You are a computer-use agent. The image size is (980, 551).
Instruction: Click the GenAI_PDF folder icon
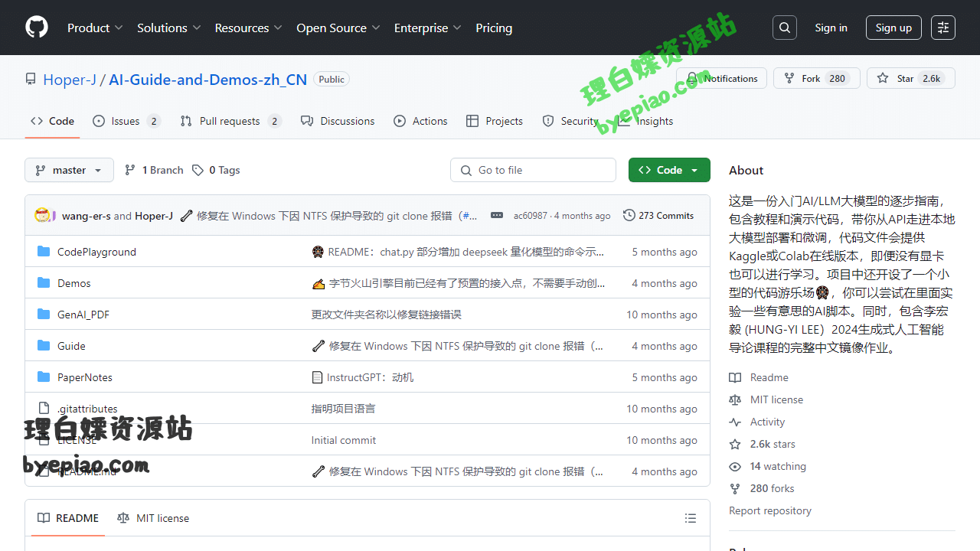(x=44, y=315)
